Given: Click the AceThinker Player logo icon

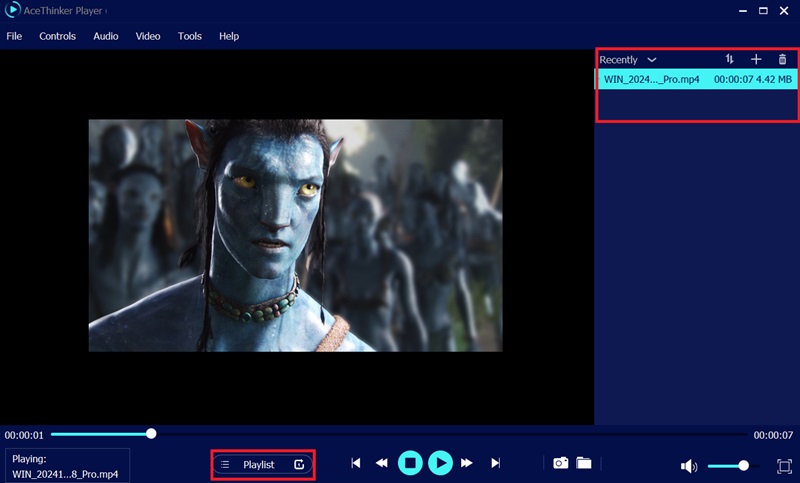Looking at the screenshot, I should tap(12, 10).
